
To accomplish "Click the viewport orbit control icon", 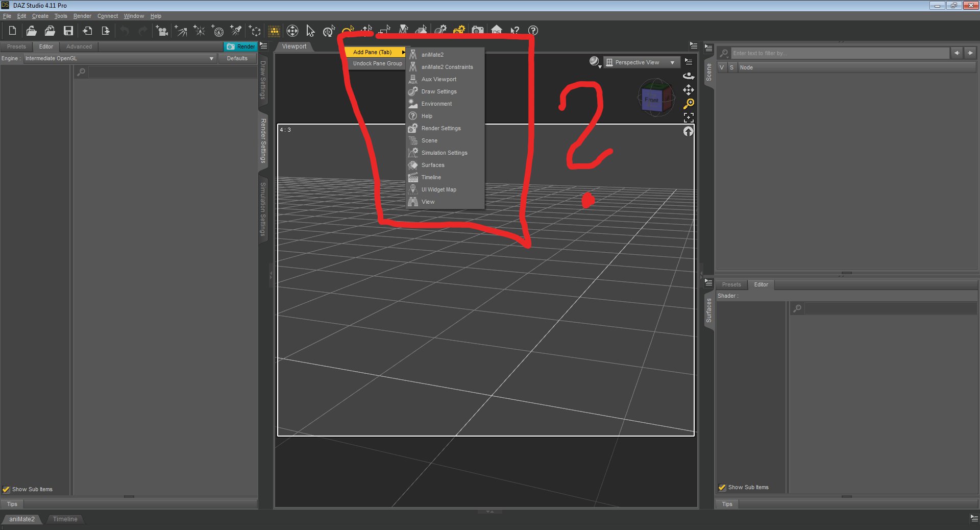I will click(x=689, y=76).
